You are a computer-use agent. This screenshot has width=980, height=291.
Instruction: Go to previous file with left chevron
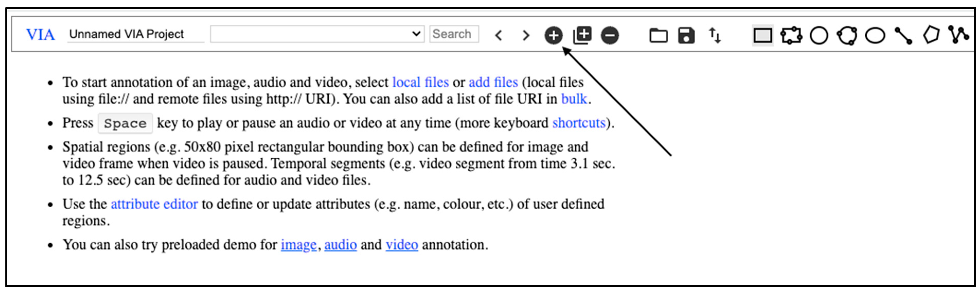click(498, 36)
